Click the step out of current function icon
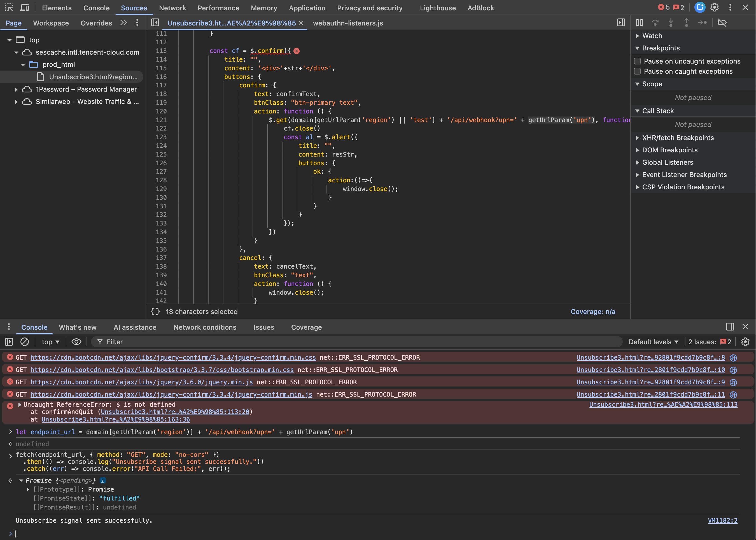756x540 pixels. click(686, 23)
